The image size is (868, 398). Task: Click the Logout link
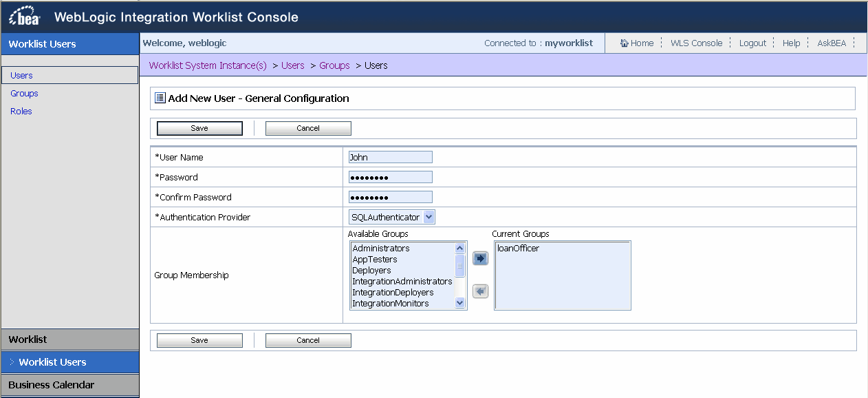coord(752,43)
